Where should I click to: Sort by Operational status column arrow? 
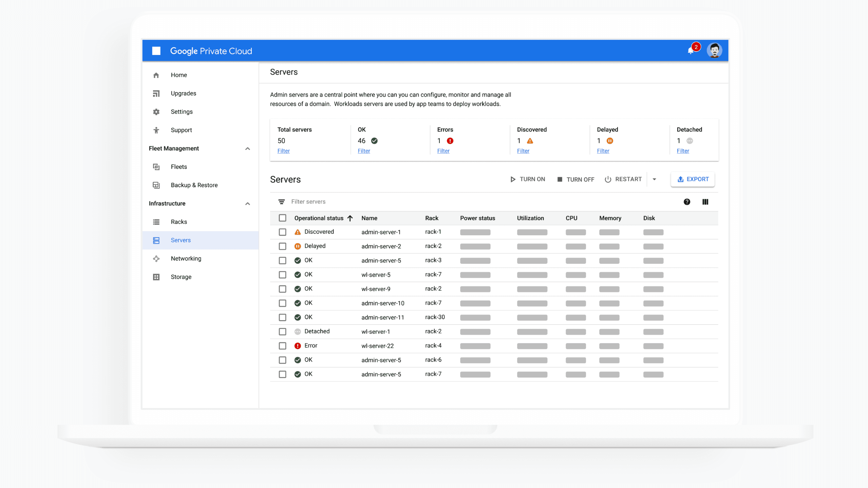click(350, 218)
